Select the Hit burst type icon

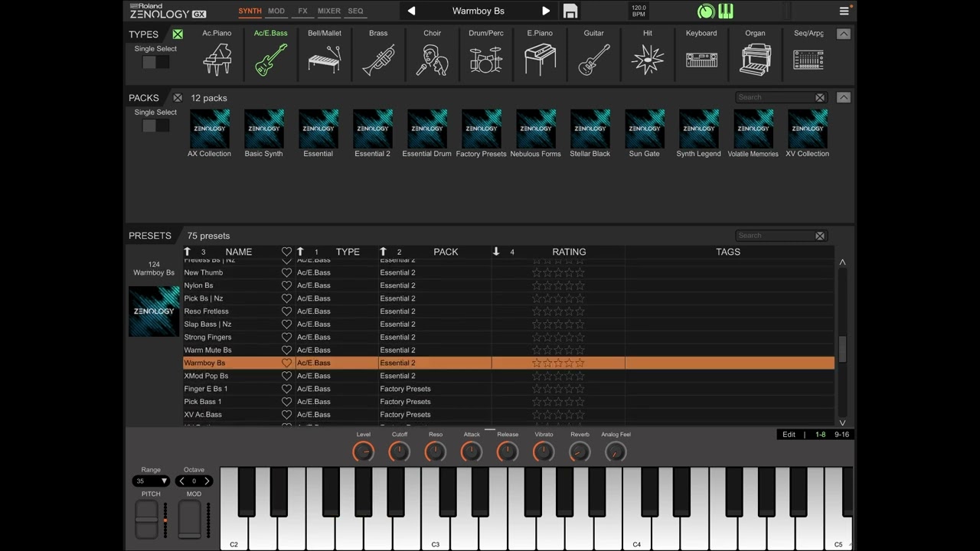[x=648, y=59]
